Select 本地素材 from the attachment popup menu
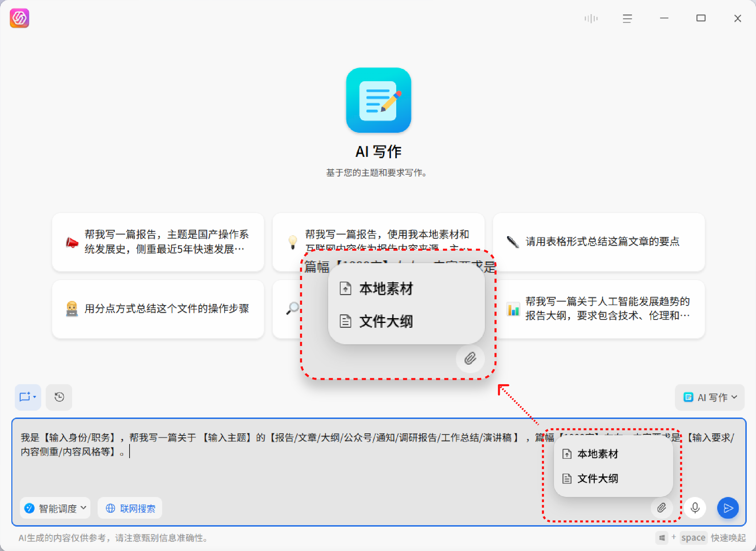 [597, 454]
